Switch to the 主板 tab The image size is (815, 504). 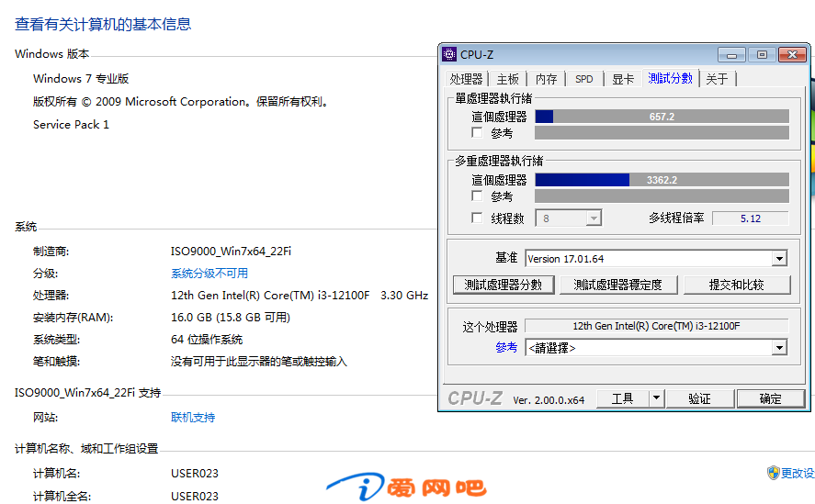[508, 79]
